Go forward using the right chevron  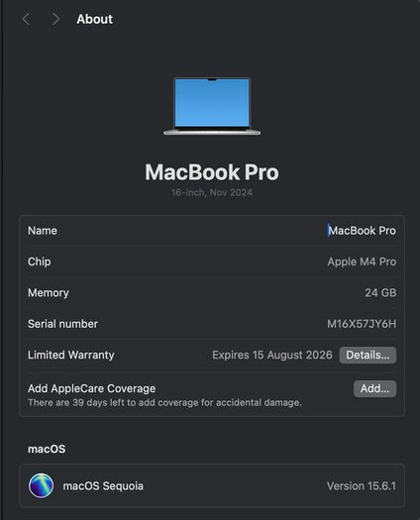click(x=55, y=19)
